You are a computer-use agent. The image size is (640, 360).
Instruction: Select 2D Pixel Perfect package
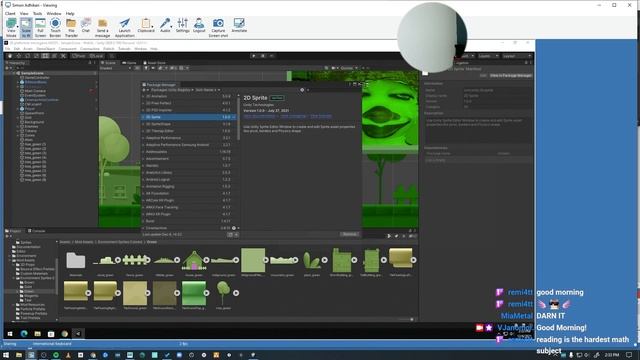189,103
